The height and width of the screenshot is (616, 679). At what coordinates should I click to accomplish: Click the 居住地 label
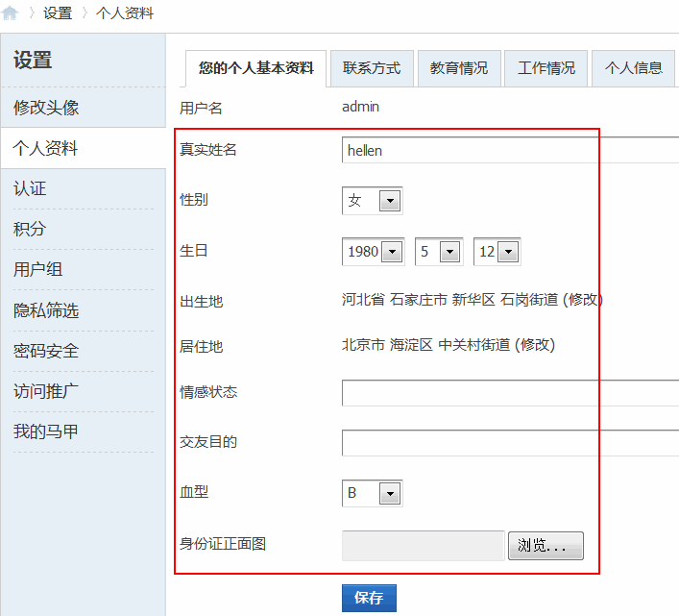click(x=201, y=347)
